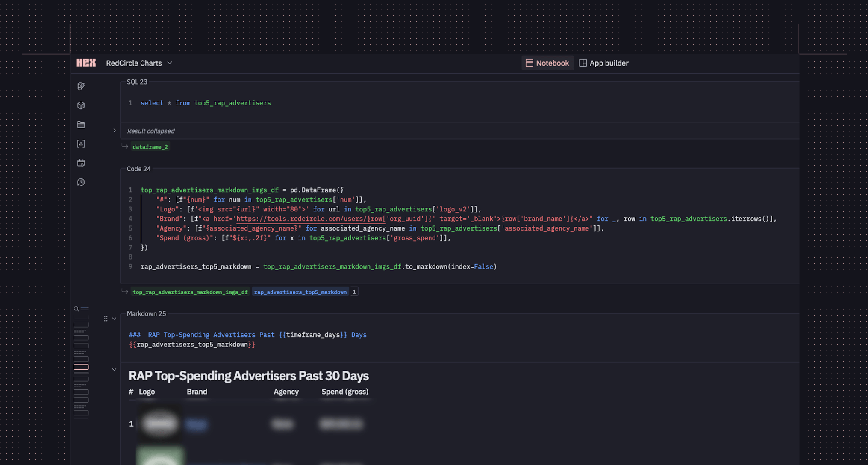Open the version history clock icon
This screenshot has width=868, height=465.
point(81,182)
